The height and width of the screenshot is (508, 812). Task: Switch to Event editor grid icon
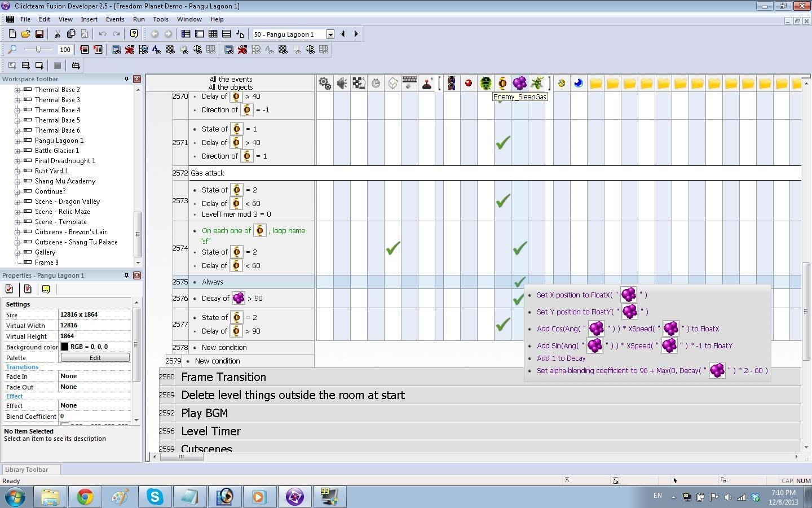213,34
